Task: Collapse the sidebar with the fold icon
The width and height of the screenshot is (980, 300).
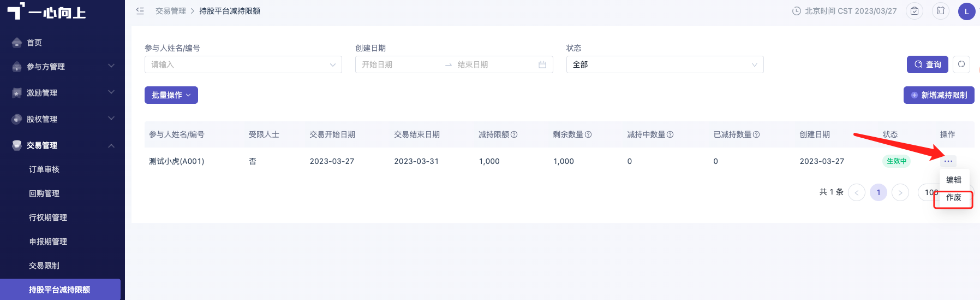Action: pyautogui.click(x=140, y=11)
